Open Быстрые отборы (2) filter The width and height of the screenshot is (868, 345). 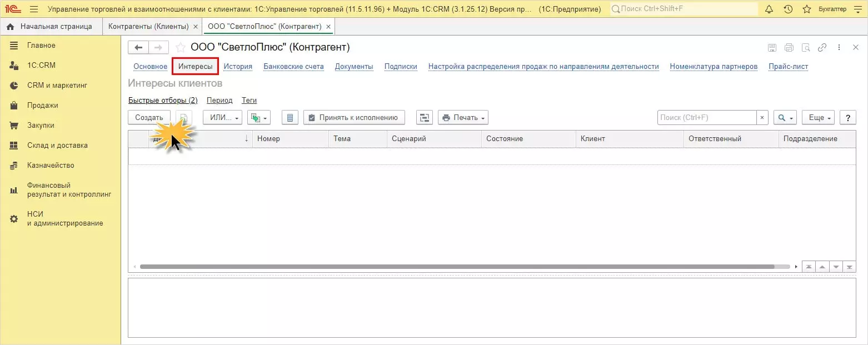coord(163,101)
